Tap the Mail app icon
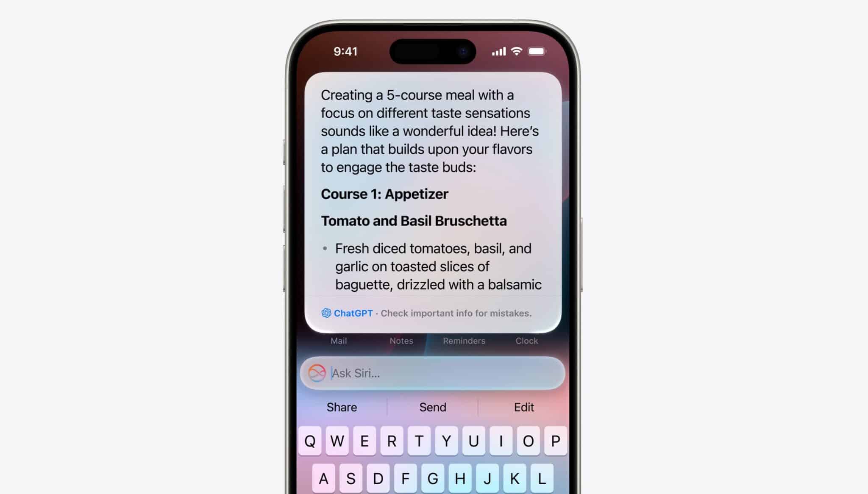Screen dimensions: 868x494 [x=339, y=340]
